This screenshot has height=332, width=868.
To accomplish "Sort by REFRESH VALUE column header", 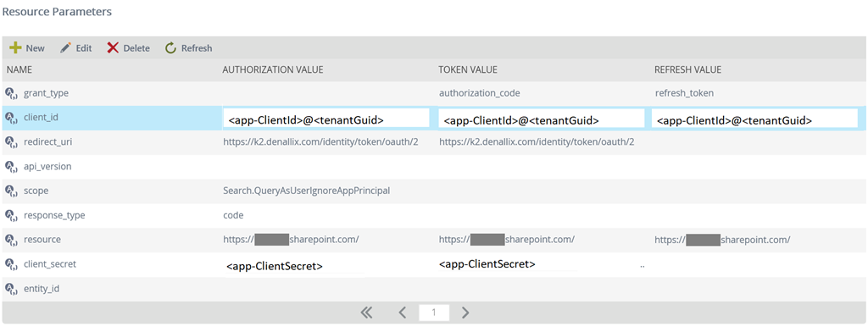I will pyautogui.click(x=687, y=69).
